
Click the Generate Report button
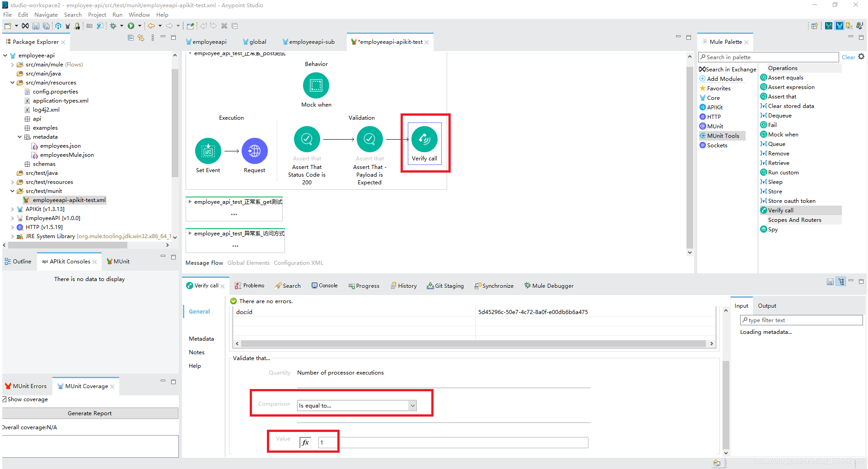click(x=90, y=413)
